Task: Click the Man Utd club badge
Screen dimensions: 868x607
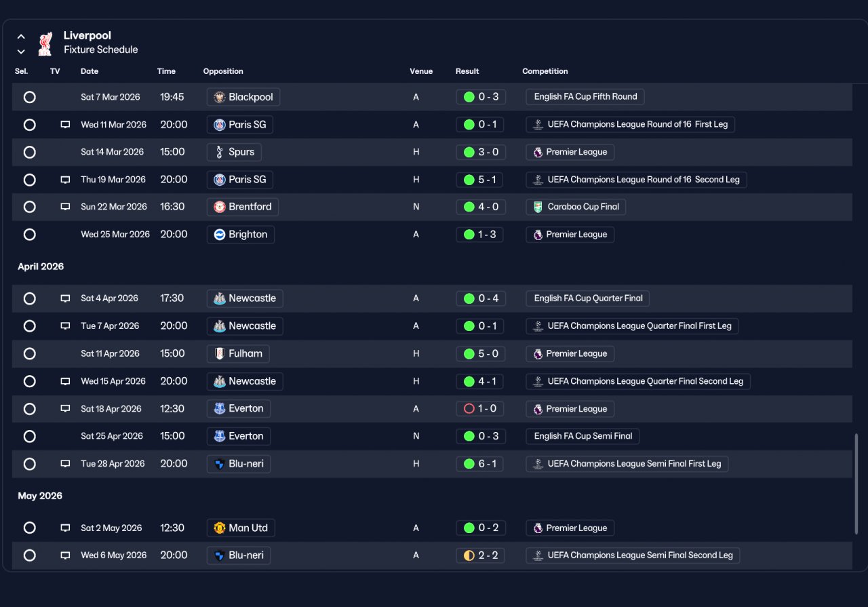Action: point(219,528)
